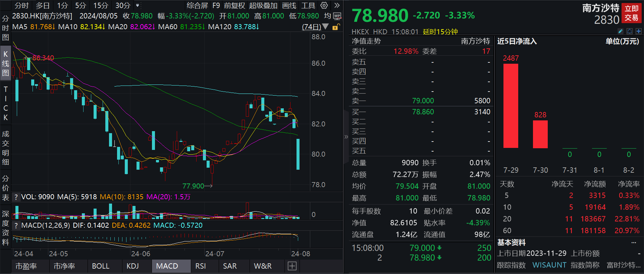The height and width of the screenshot is (274, 644).
Task: Click the 上市日期 2023-11-29 entry
Action: click(x=532, y=253)
